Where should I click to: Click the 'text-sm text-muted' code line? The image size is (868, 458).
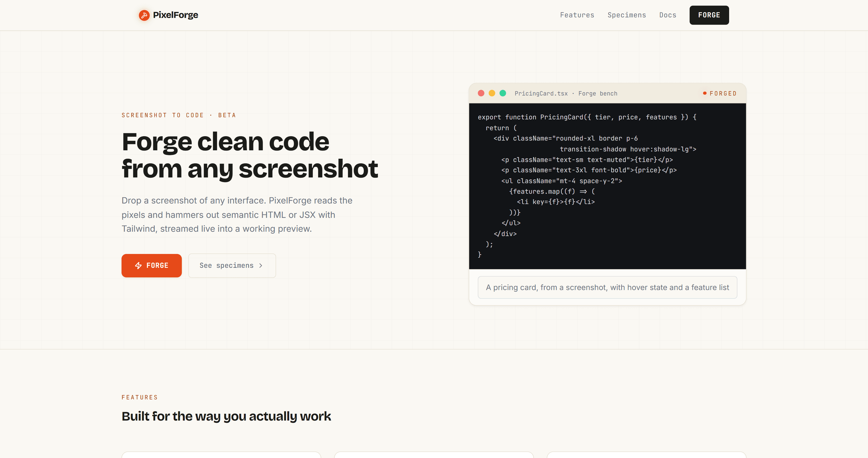pos(587,160)
